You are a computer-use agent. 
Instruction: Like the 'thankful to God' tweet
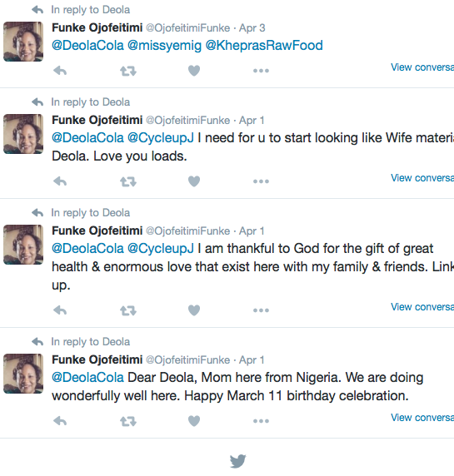(x=194, y=310)
